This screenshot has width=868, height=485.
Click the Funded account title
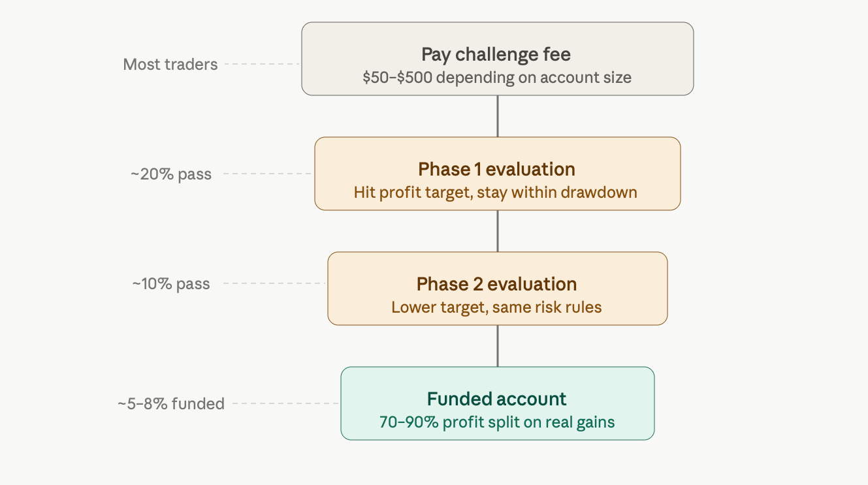tap(497, 399)
